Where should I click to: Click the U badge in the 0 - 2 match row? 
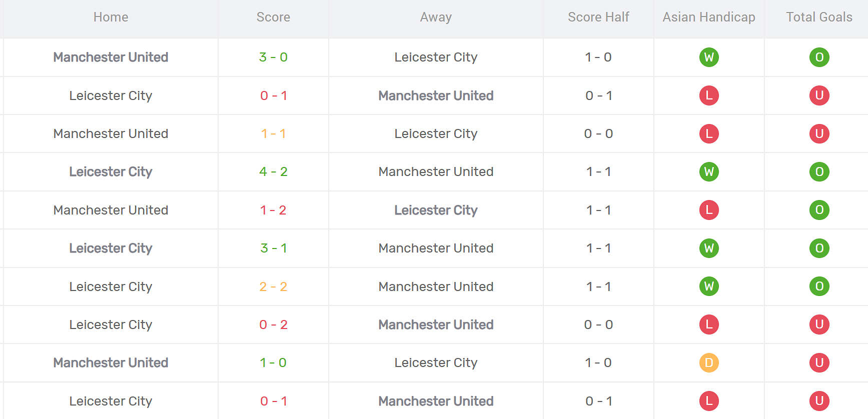(819, 324)
